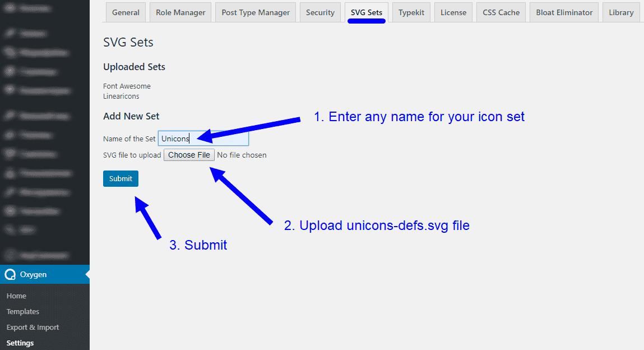Open Home under the Oxygen menu
Viewport: 644px width, 350px height.
(x=16, y=296)
